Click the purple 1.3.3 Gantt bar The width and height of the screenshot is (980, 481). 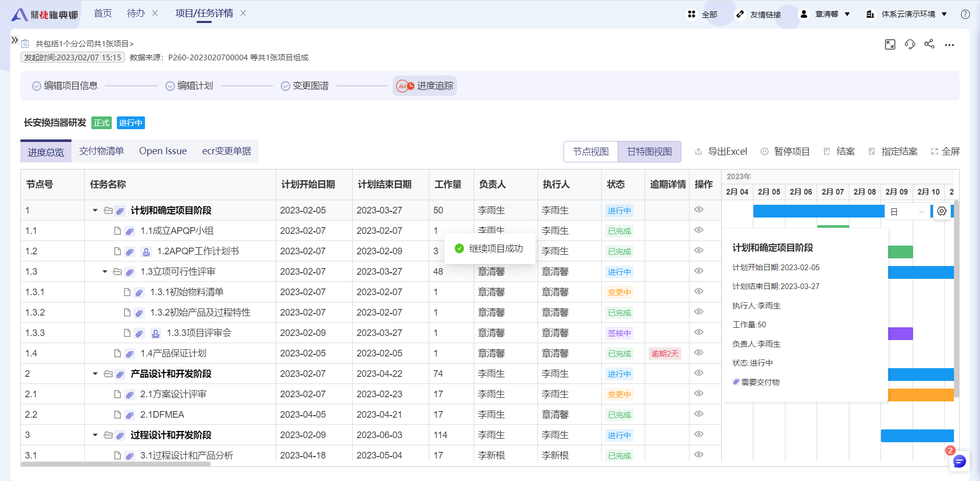point(900,334)
